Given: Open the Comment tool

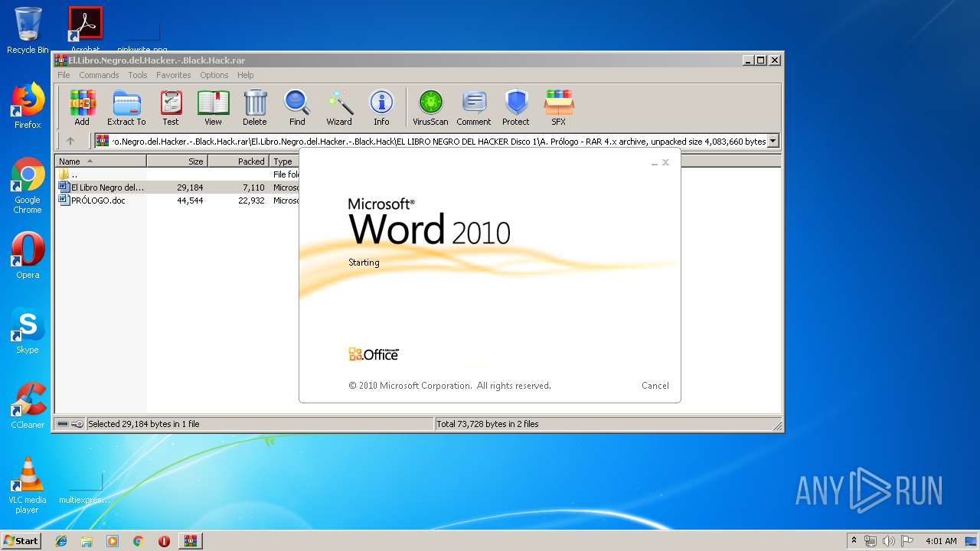Looking at the screenshot, I should (474, 107).
